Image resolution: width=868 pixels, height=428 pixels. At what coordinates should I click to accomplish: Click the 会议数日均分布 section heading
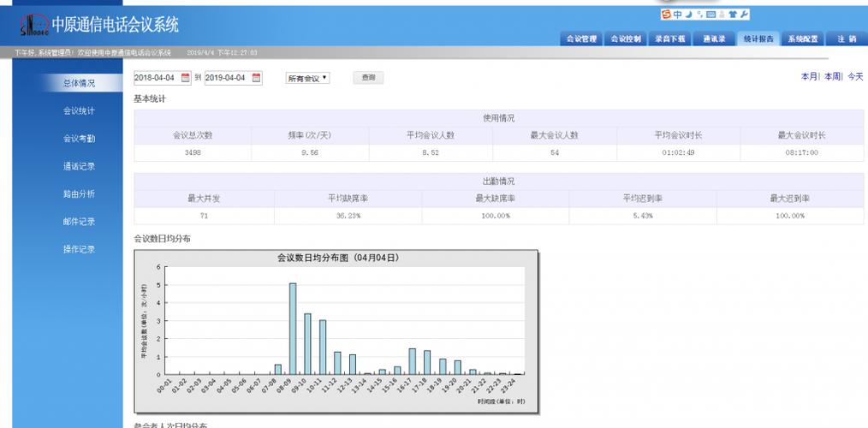(162, 239)
